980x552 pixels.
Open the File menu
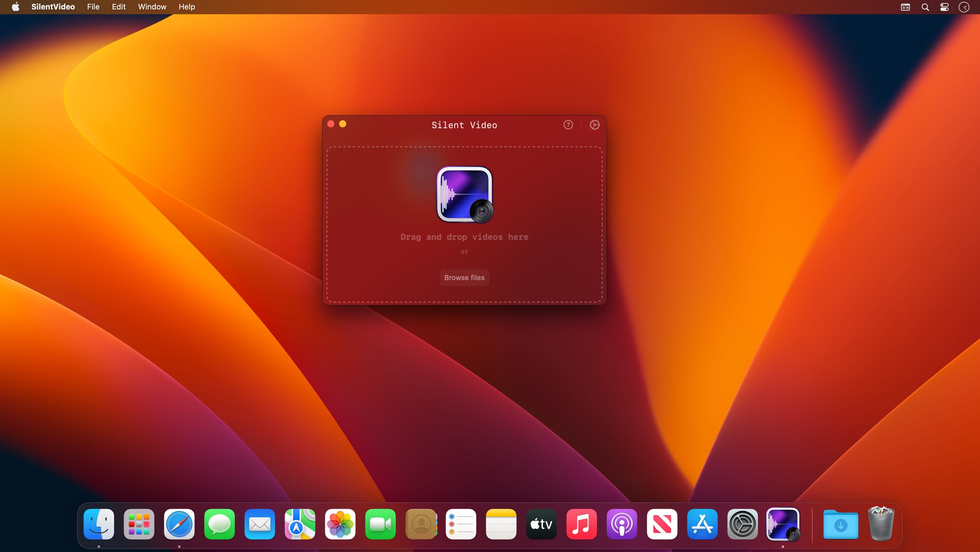(93, 7)
